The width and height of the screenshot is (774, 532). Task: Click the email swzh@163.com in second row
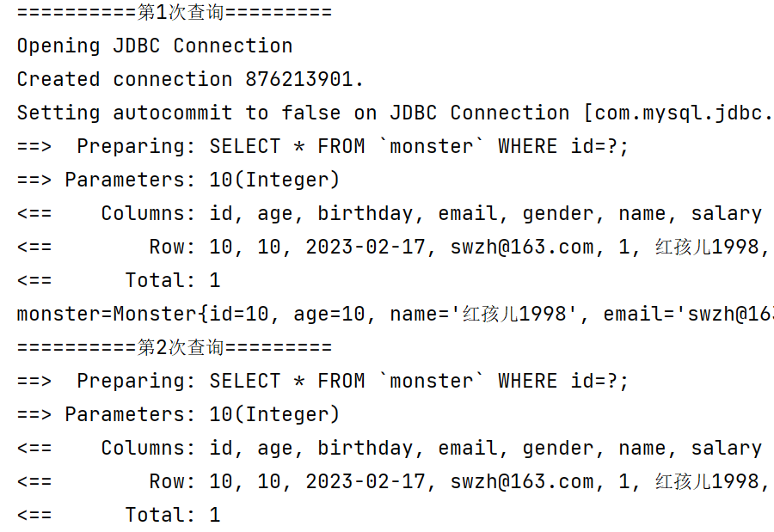coord(522,481)
